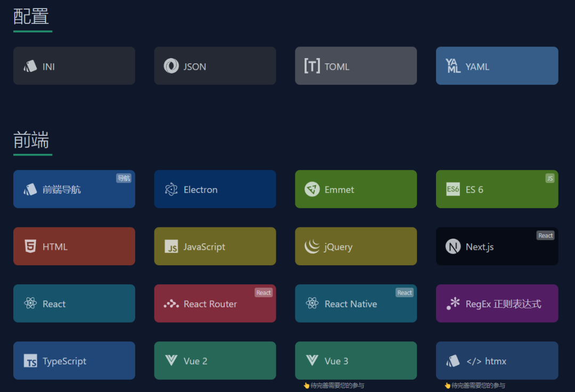Click the React tag on React Router card

point(264,292)
